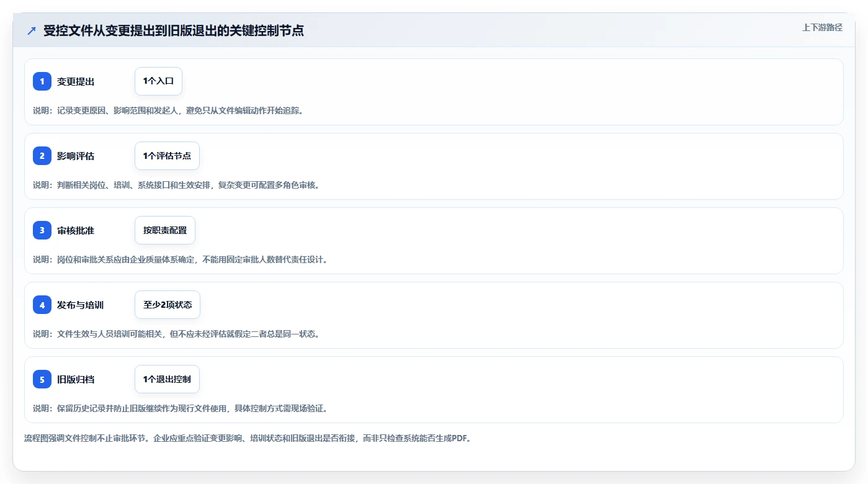Viewport: 868px width, 484px height.
Task: Click the step number 2 badge
Action: [x=42, y=156]
